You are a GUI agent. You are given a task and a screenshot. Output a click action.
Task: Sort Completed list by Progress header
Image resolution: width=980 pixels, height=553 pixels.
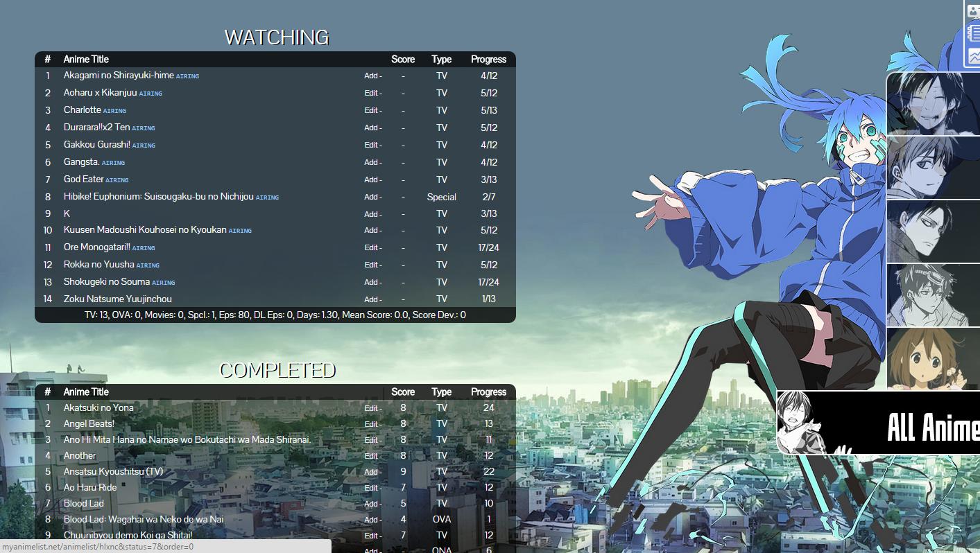tap(488, 392)
